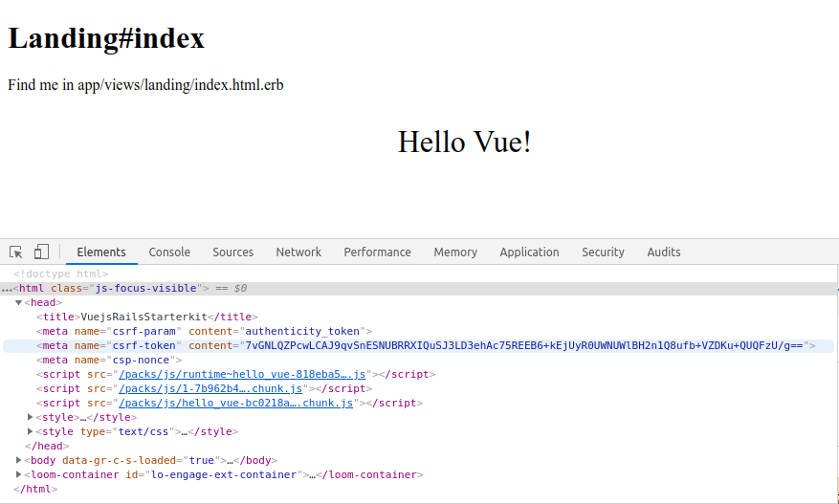Select the Memory tab

[455, 252]
